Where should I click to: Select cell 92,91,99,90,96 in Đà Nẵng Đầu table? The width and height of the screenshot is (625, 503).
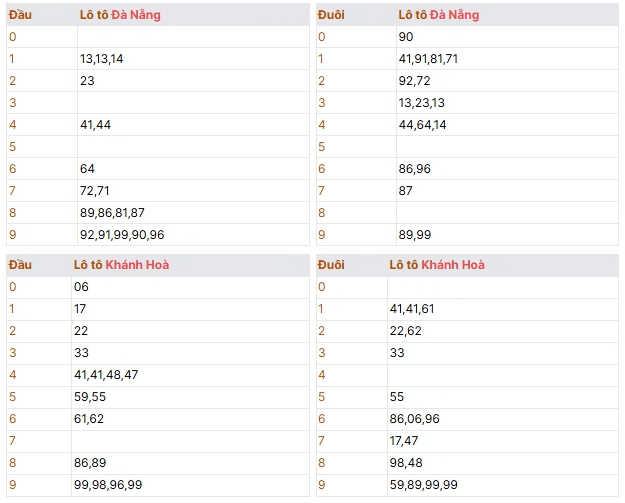click(193, 235)
